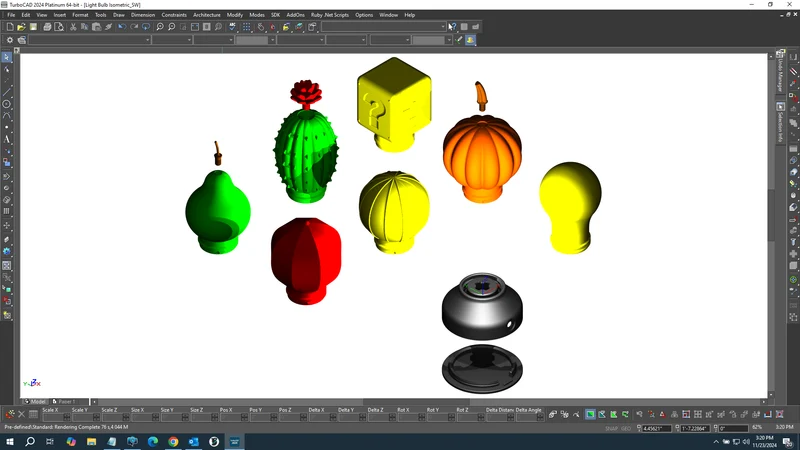Click the Rot Z input field

point(471,418)
